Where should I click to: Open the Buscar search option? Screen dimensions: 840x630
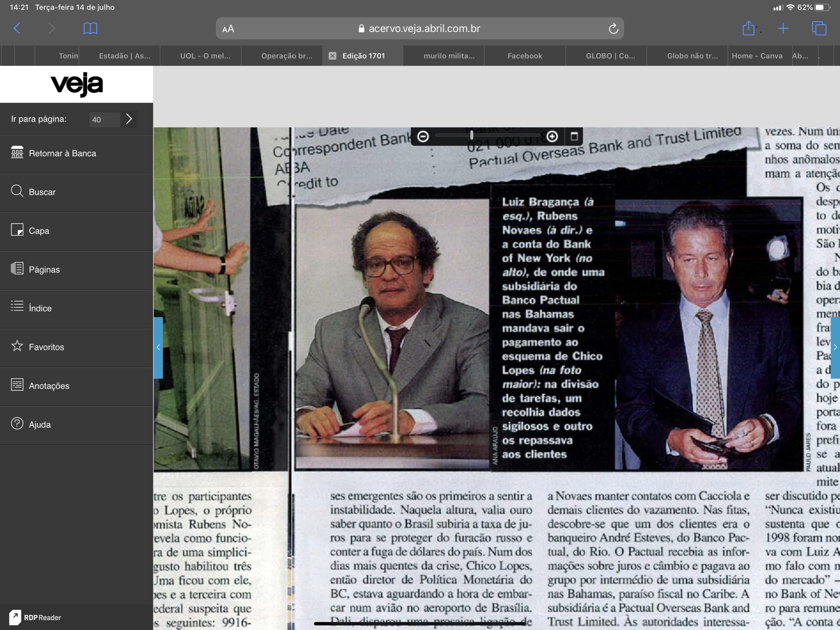coord(76,192)
